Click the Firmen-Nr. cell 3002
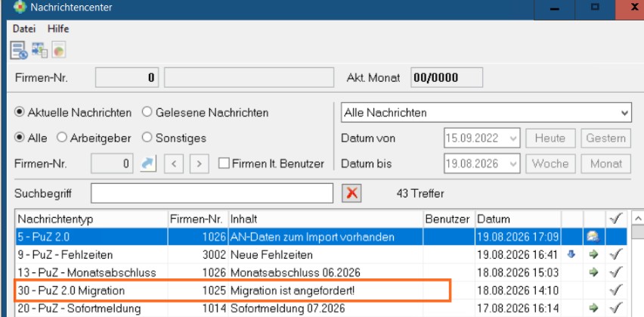644x317 pixels. click(198, 255)
